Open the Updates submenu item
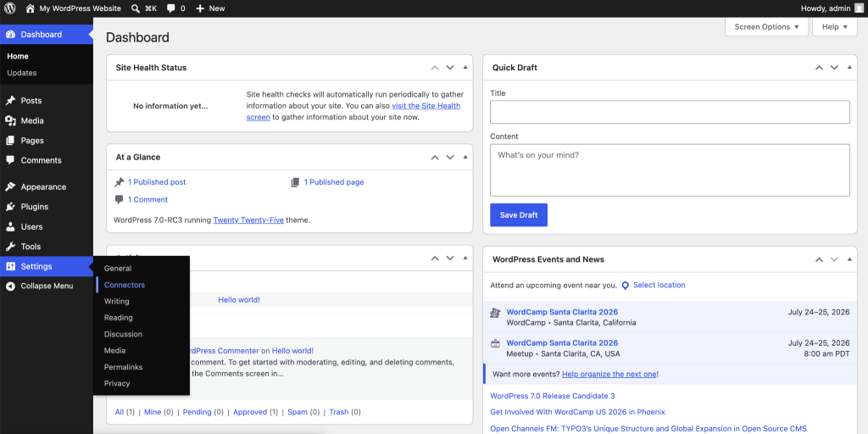Image resolution: width=868 pixels, height=434 pixels. click(22, 73)
